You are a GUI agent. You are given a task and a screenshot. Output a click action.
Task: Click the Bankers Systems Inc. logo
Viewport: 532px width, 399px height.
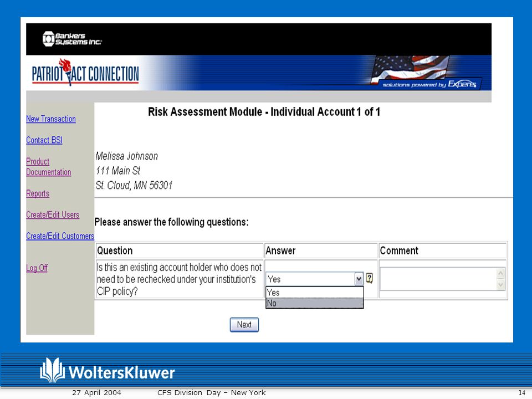tap(72, 39)
